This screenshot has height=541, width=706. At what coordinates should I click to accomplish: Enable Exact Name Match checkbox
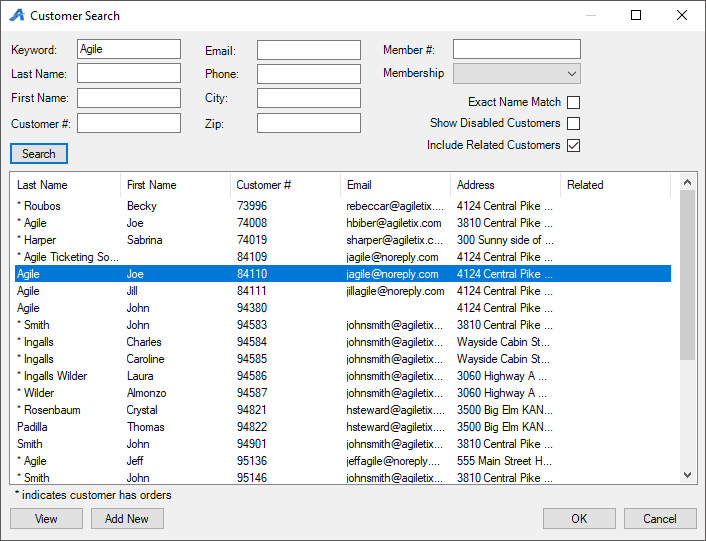coord(573,103)
